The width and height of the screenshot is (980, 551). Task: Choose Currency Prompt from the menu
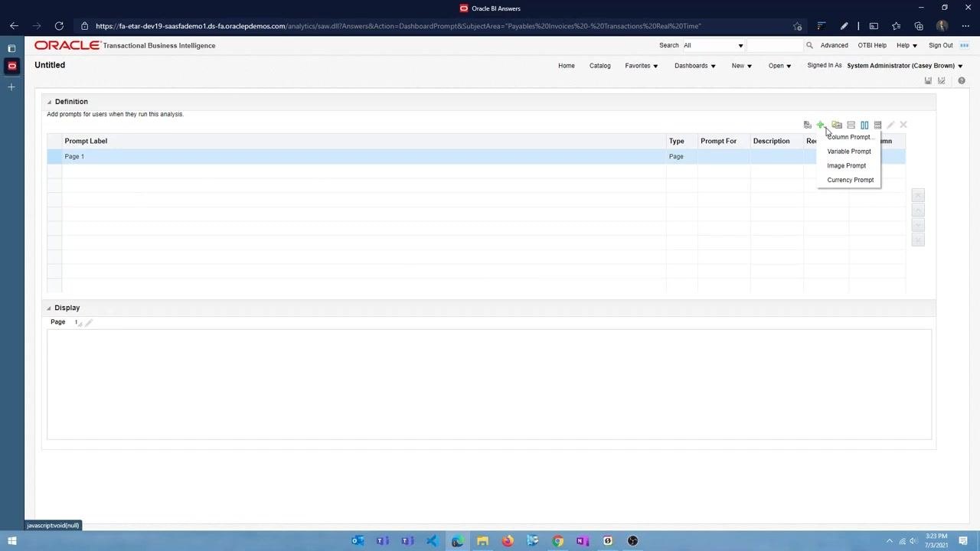(851, 180)
